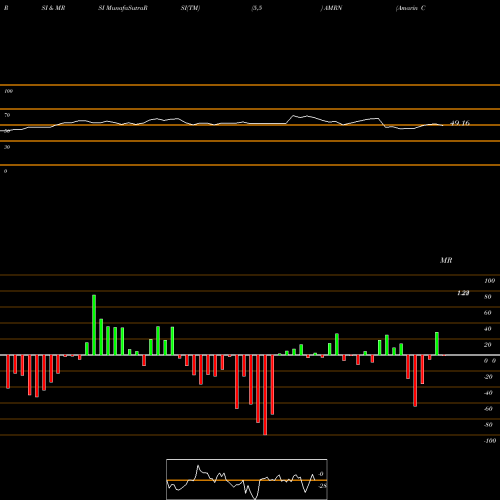Image resolution: width=500 pixels, height=500 pixels.
Task: Click the MR right axis label 40
Action: tap(488, 329)
